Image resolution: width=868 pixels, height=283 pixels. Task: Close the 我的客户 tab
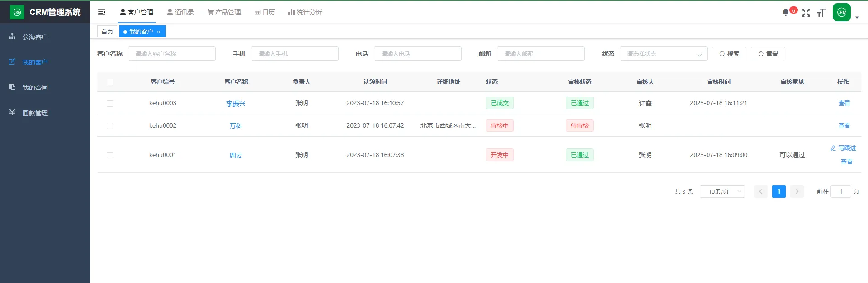pos(159,32)
